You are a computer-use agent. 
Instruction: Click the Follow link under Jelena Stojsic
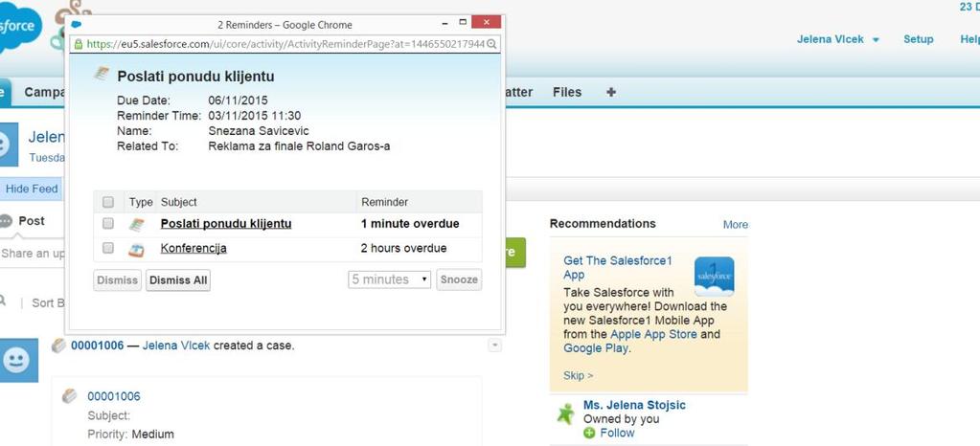click(617, 433)
